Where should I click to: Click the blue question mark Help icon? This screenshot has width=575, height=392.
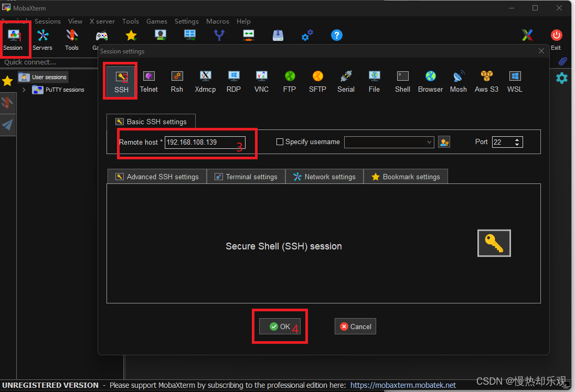click(x=337, y=35)
